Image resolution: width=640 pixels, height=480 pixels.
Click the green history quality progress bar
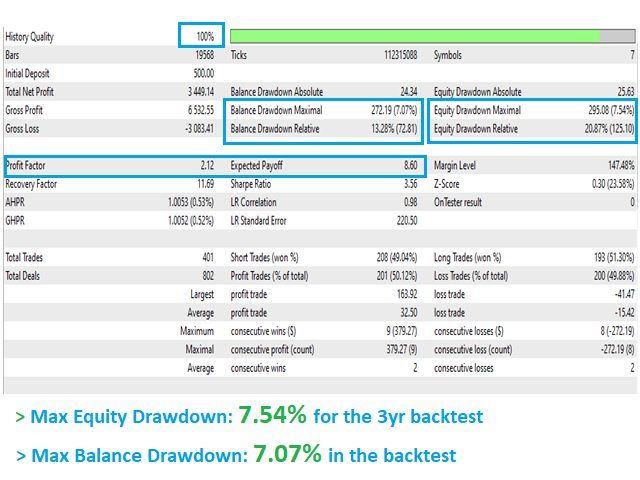[x=433, y=36]
